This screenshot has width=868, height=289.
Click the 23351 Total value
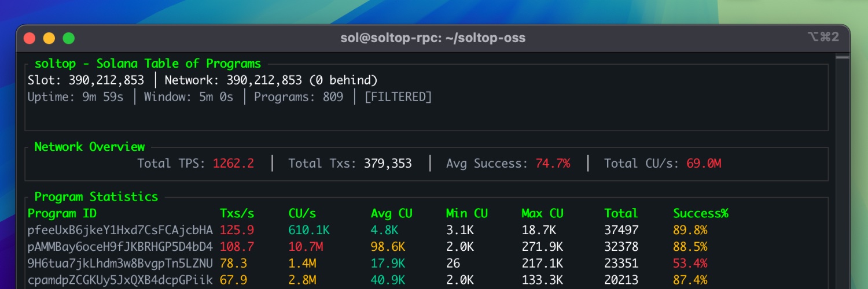tap(621, 264)
